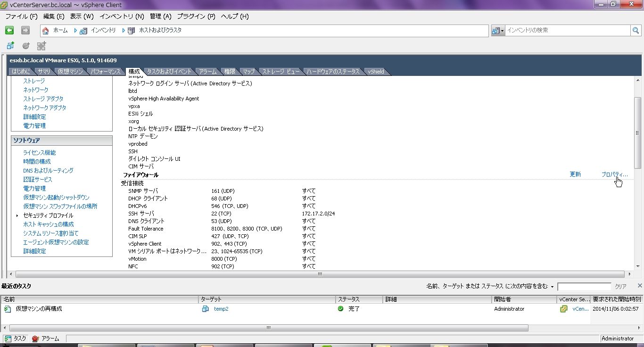Image resolution: width=644 pixels, height=347 pixels.
Task: Expand the breadcrumb arrow after インベントリ
Action: [124, 30]
